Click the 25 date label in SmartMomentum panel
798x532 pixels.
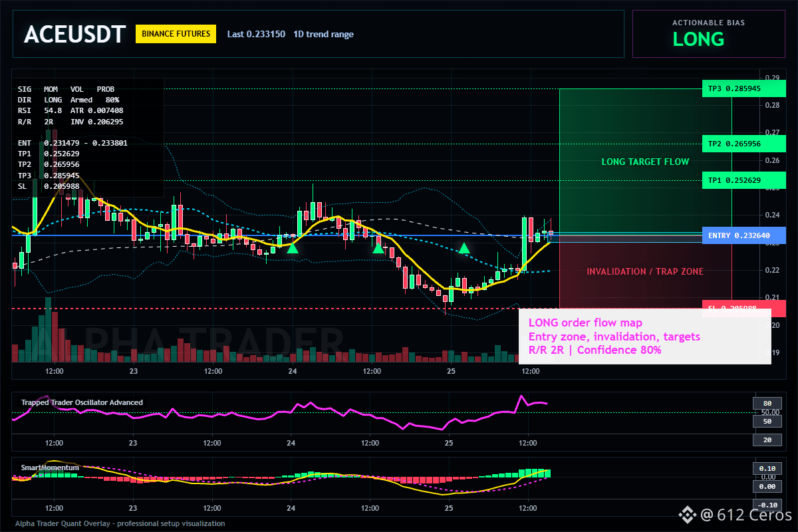[x=449, y=507]
